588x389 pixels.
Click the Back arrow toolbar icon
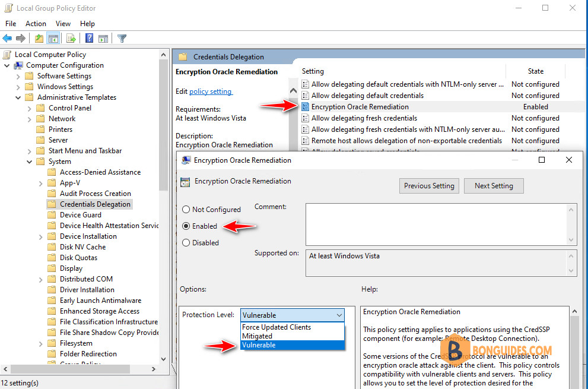click(7, 38)
